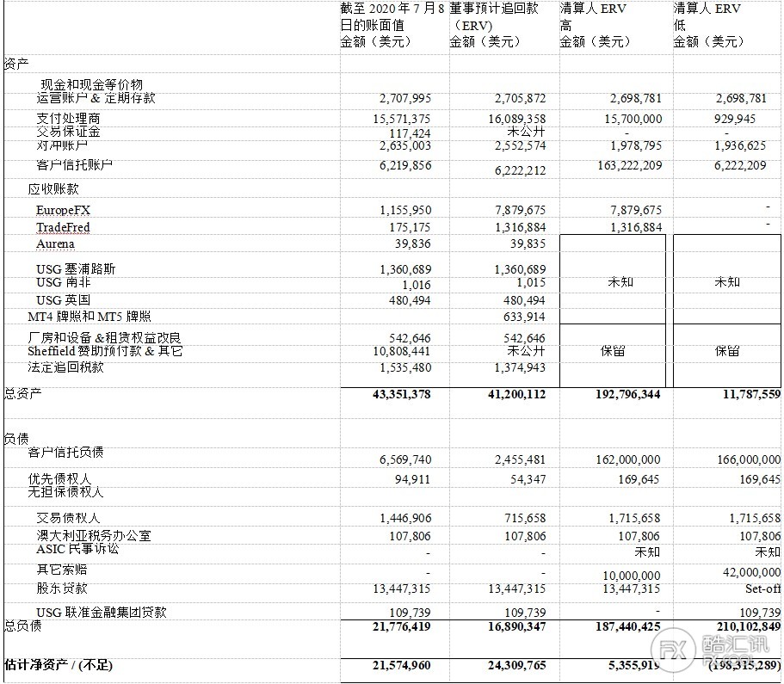The image size is (784, 684).
Task: Click the value 187,440,425
Action: pyautogui.click(x=628, y=626)
